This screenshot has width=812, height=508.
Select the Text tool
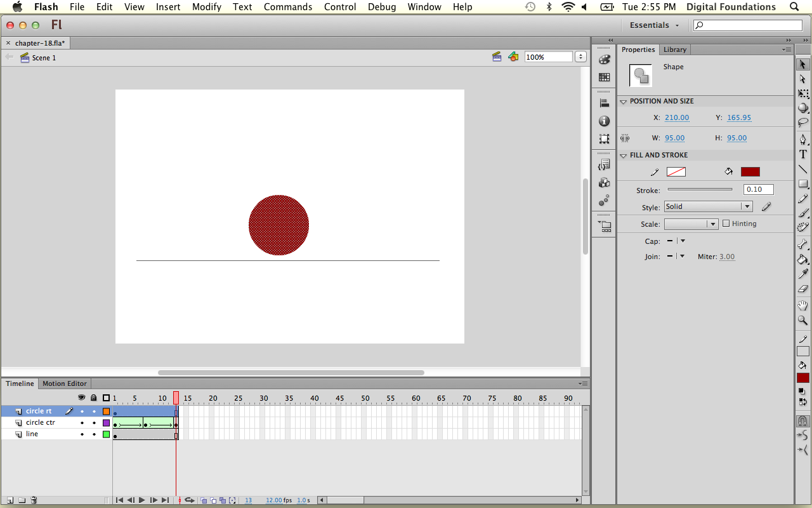[802, 154]
